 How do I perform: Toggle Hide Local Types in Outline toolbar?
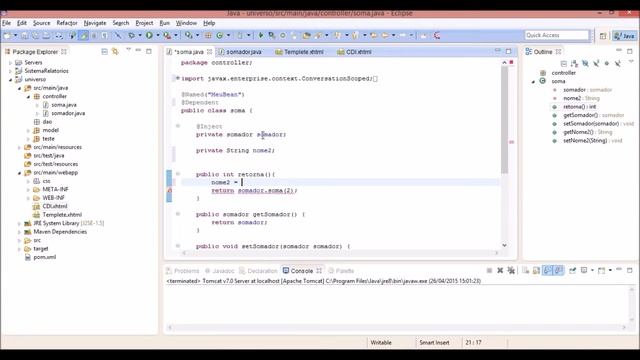pos(618,63)
